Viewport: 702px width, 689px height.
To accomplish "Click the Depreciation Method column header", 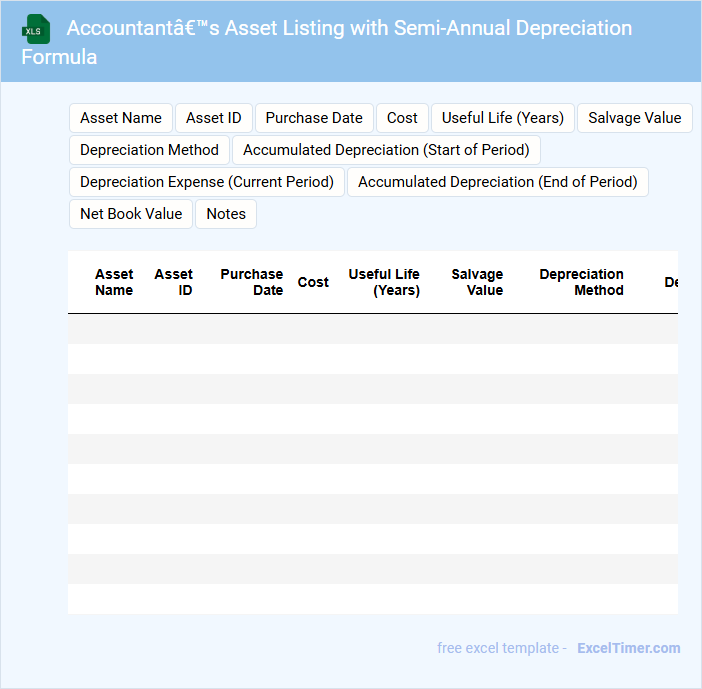I will pyautogui.click(x=581, y=282).
